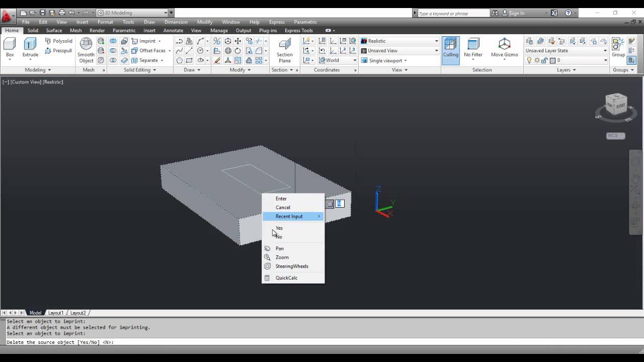Activate the Polysolid tool
The width and height of the screenshot is (644, 362).
click(x=58, y=41)
